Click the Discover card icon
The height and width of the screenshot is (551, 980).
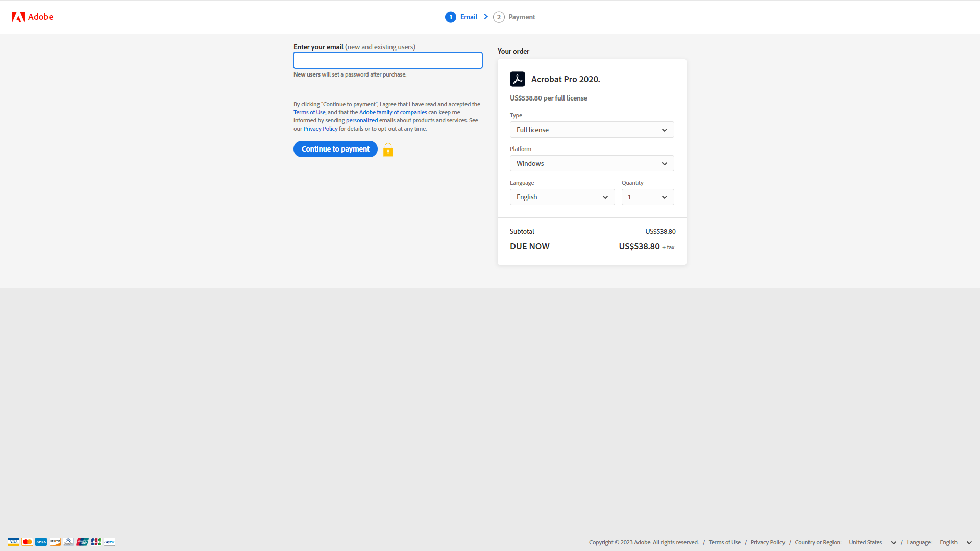(55, 542)
